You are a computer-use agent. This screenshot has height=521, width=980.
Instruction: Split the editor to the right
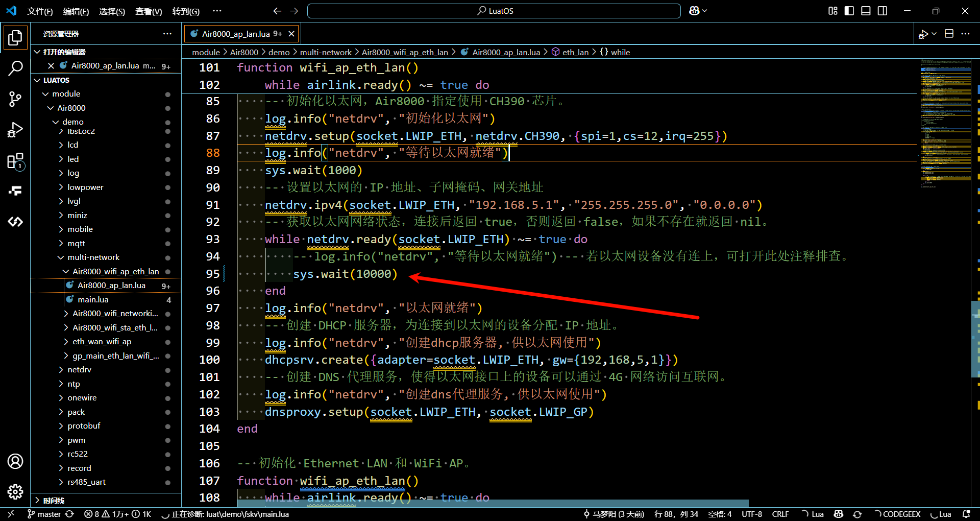949,34
